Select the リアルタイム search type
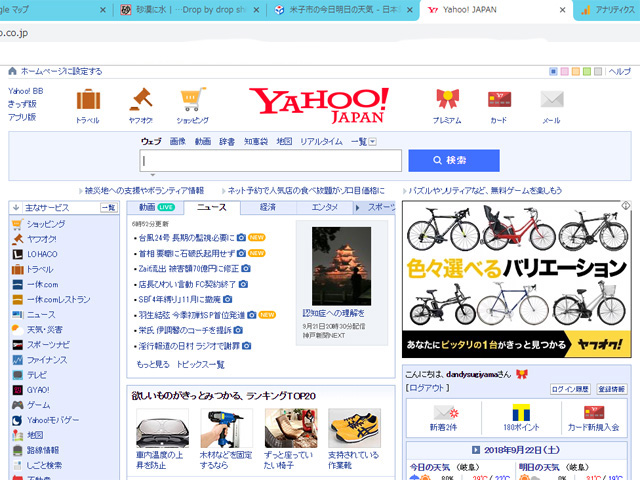Viewport: 640px width, 480px height. 321,141
